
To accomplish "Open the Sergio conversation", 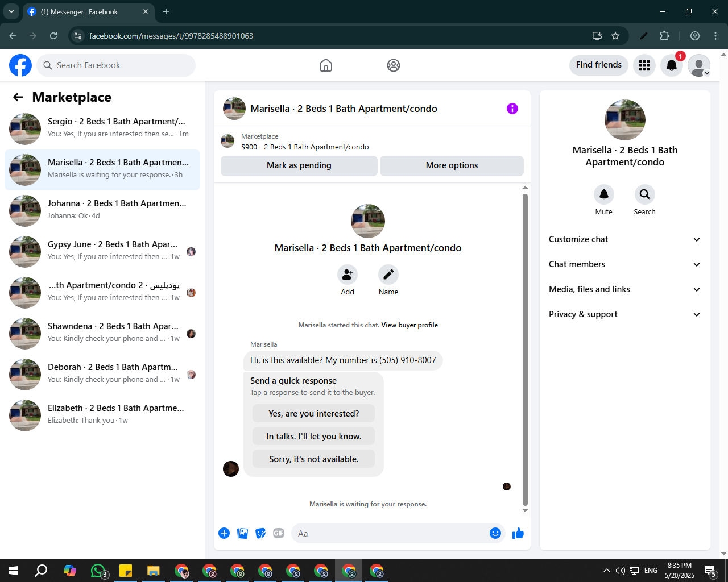I will (102, 129).
